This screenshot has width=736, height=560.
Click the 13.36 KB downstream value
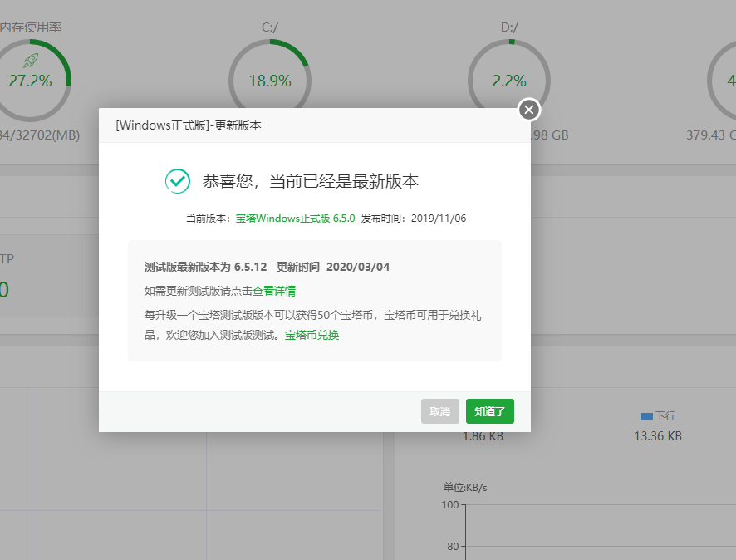(x=658, y=436)
